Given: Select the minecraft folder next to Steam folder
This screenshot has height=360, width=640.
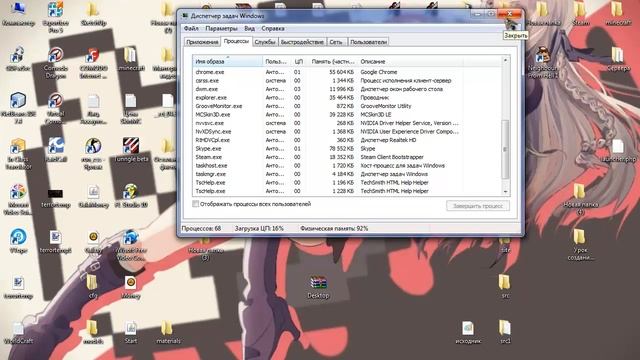Looking at the screenshot, I should pos(618,13).
